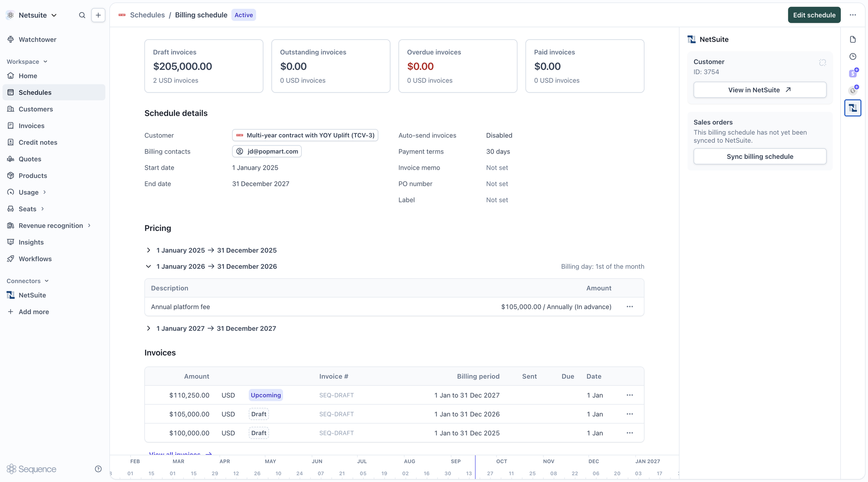Image resolution: width=868 pixels, height=482 pixels.
Task: Collapse the Connectors section header
Action: point(28,281)
